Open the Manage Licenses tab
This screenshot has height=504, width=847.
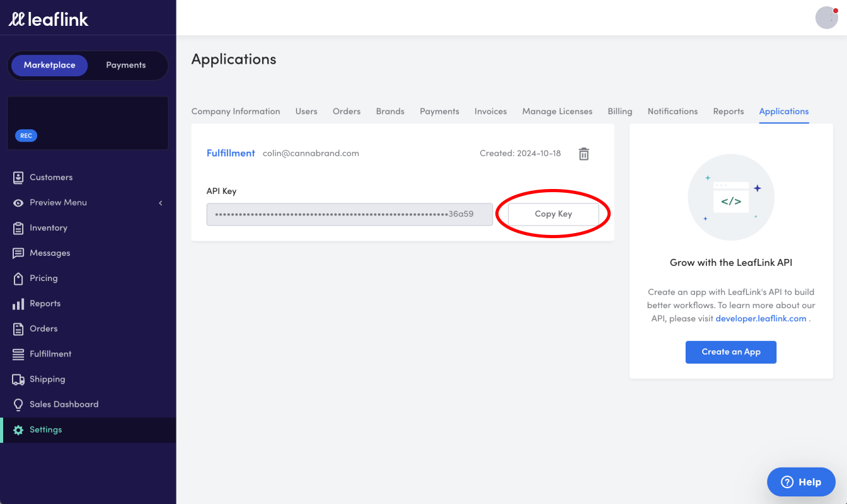[557, 112]
